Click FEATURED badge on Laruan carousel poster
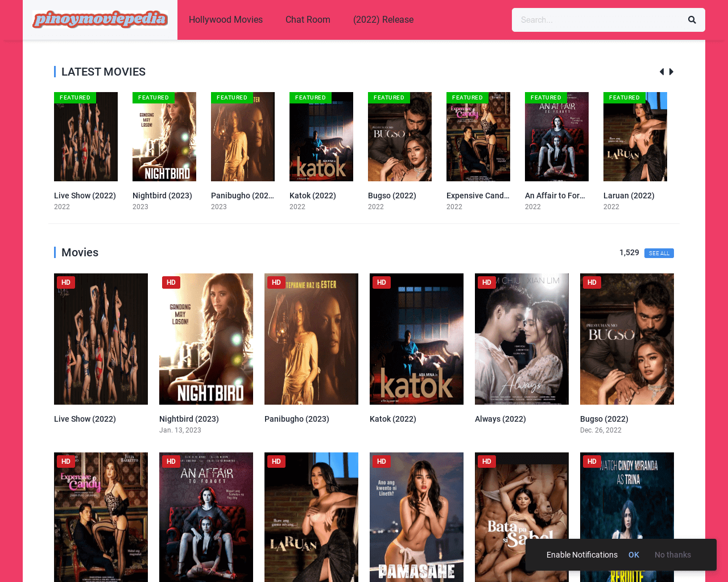 coord(624,98)
